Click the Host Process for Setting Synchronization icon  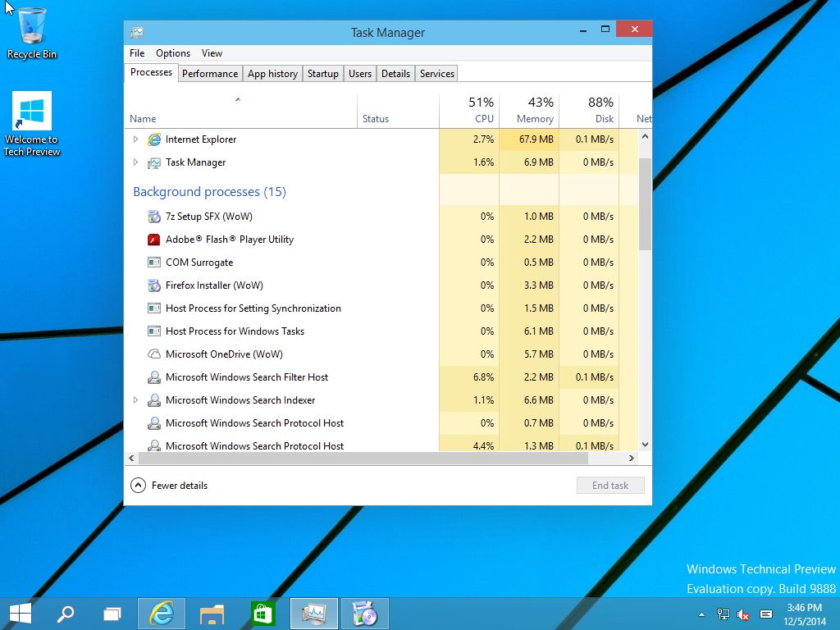(154, 308)
